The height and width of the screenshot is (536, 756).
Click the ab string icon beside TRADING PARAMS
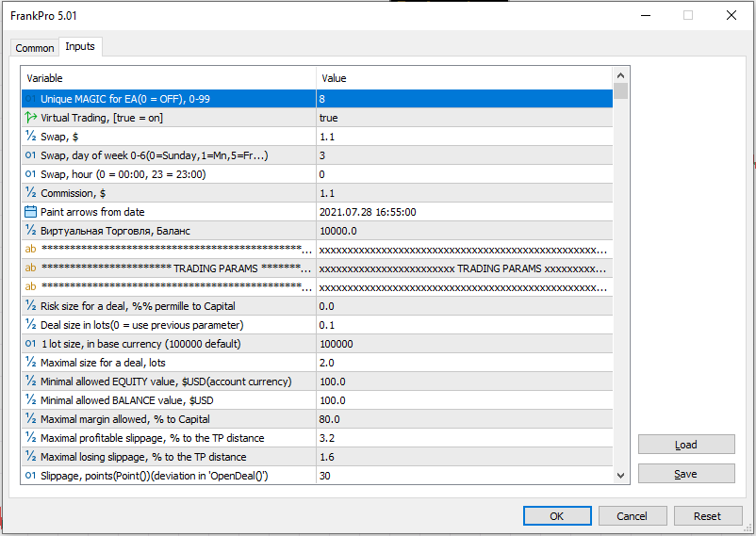[x=30, y=268]
